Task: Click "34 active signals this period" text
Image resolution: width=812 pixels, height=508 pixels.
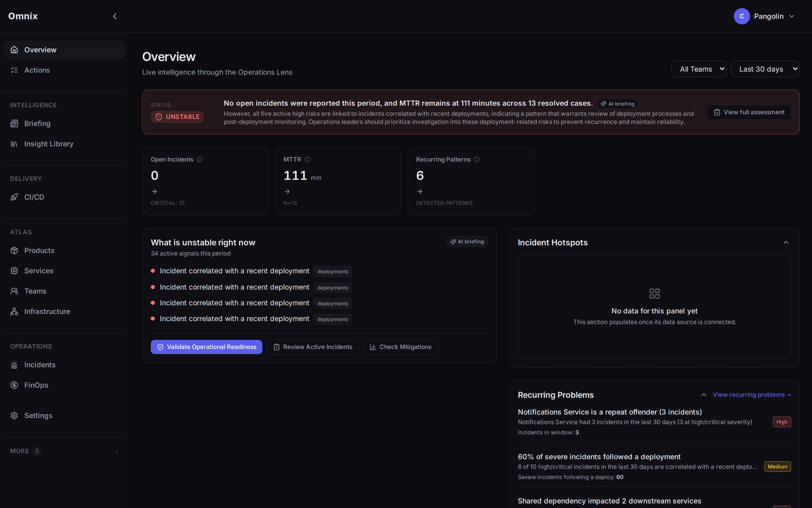Action: coord(190,253)
